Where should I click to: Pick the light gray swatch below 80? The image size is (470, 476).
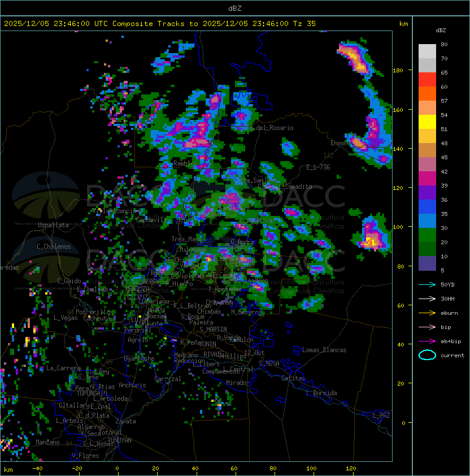(x=427, y=51)
